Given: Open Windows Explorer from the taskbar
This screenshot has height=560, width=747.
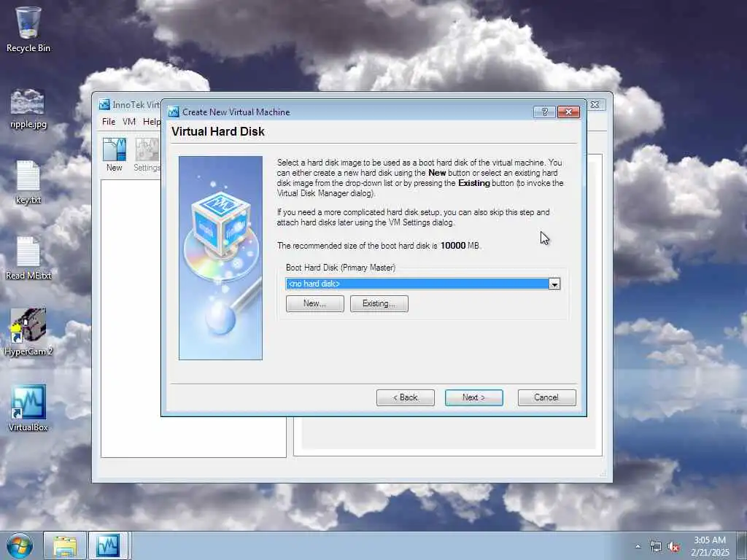Looking at the screenshot, I should pos(65,545).
